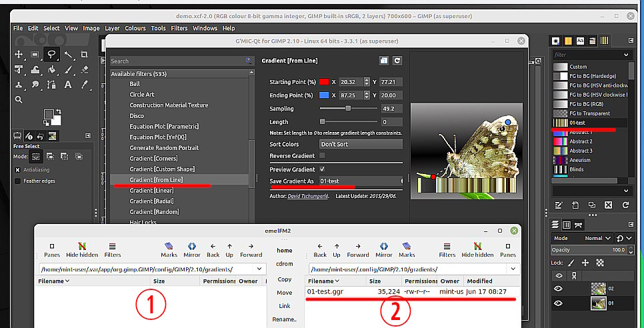644x328 pixels.
Task: Select the Warp Transform tool
Action: 35,69
